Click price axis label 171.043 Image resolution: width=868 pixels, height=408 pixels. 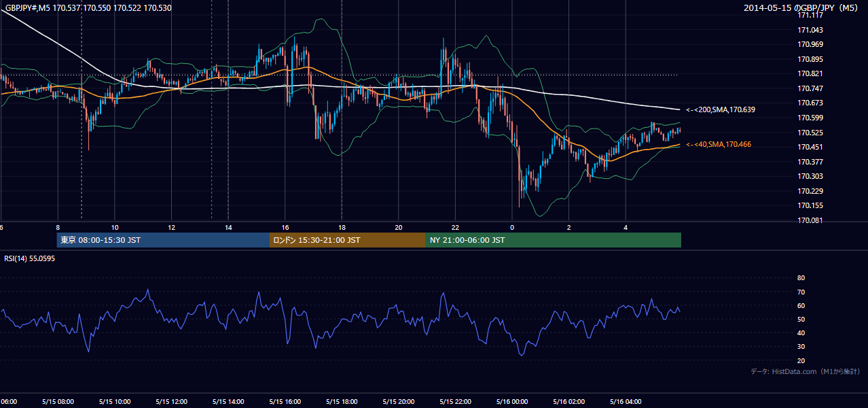click(810, 30)
